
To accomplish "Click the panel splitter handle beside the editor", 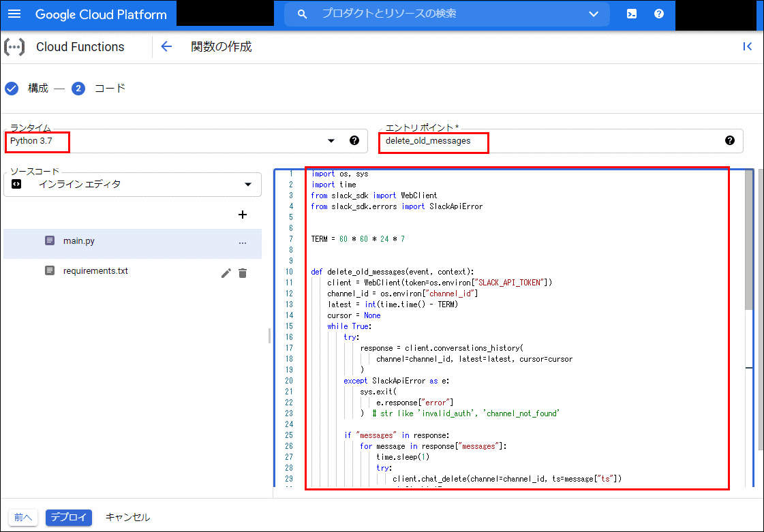I will (x=269, y=336).
